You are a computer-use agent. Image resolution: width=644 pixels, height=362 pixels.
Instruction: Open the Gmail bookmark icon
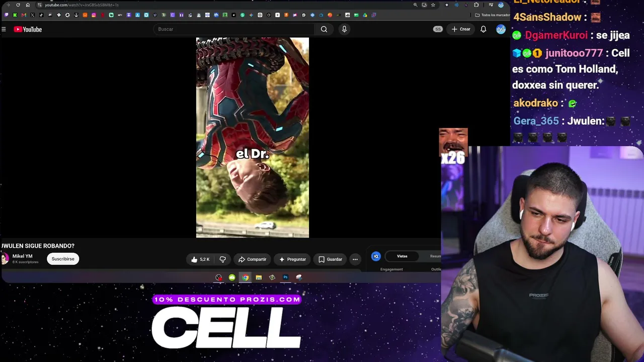pos(24,15)
